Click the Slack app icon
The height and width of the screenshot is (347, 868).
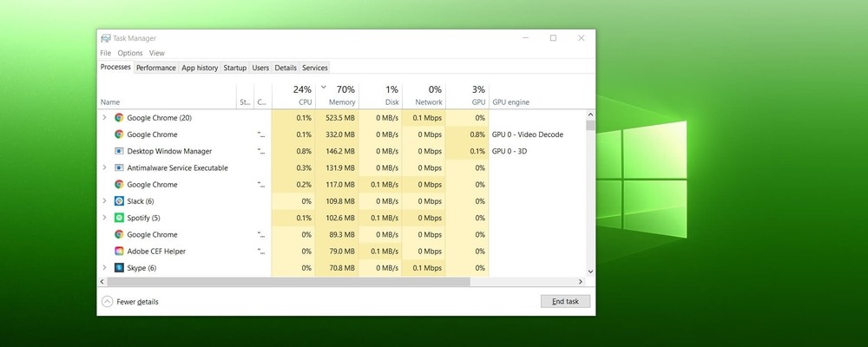(119, 201)
